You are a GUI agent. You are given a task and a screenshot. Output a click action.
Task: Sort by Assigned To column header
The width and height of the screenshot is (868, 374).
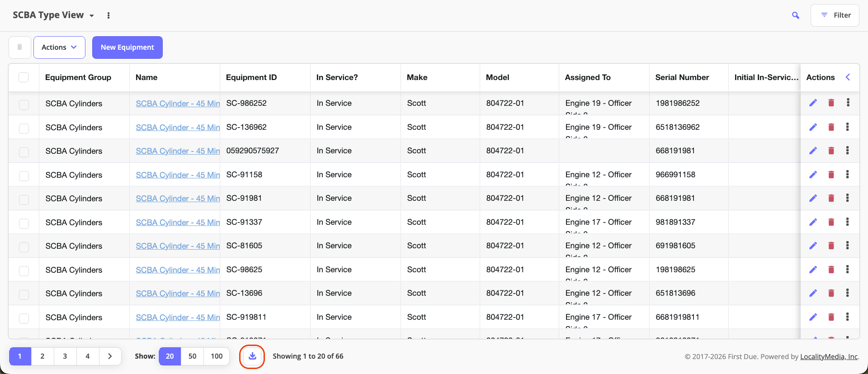click(588, 77)
